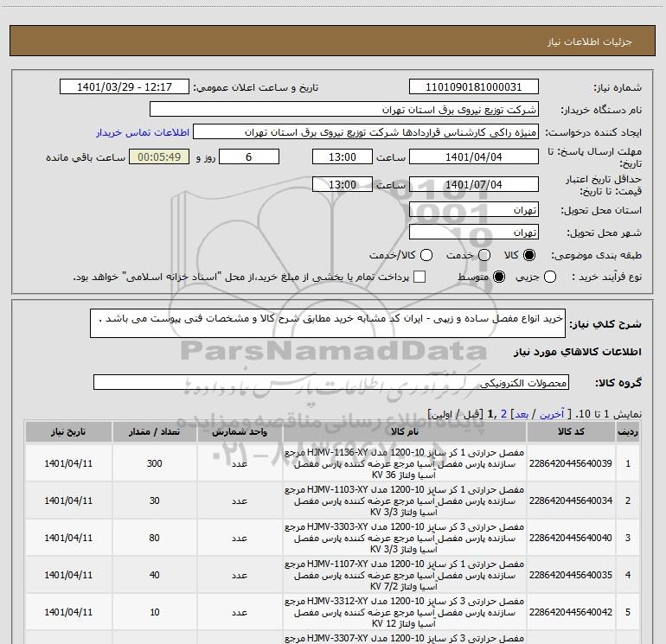The width and height of the screenshot is (666, 644).
Task: Click the جزئیات اطلاعات نیاز header title
Action: [x=589, y=41]
